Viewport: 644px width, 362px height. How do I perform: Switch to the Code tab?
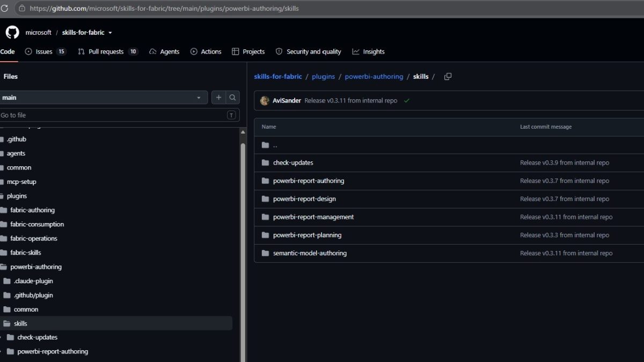(x=8, y=51)
